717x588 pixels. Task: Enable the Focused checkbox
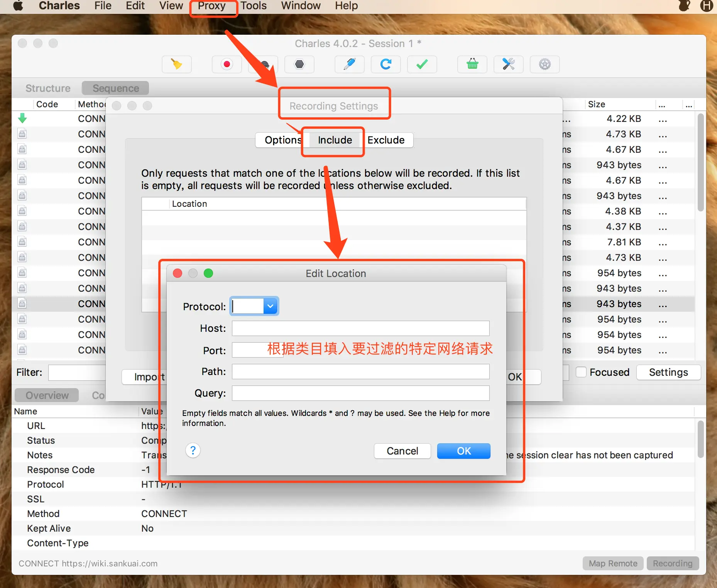pos(581,372)
